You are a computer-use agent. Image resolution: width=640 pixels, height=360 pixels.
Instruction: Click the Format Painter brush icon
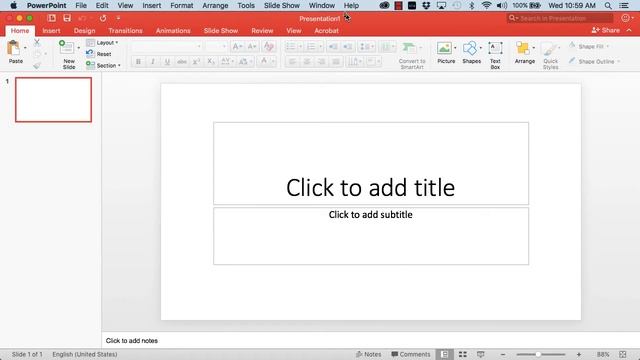click(x=37, y=65)
